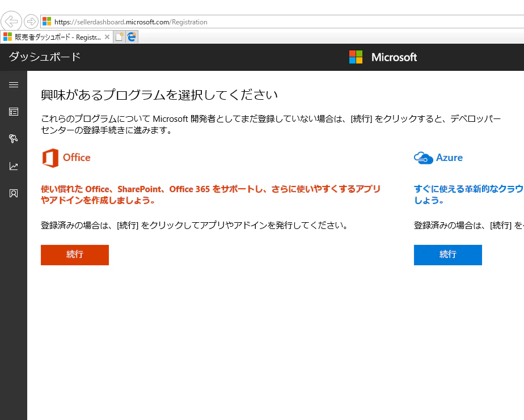Click the Azure word next to cloud
The height and width of the screenshot is (420, 524).
point(450,158)
